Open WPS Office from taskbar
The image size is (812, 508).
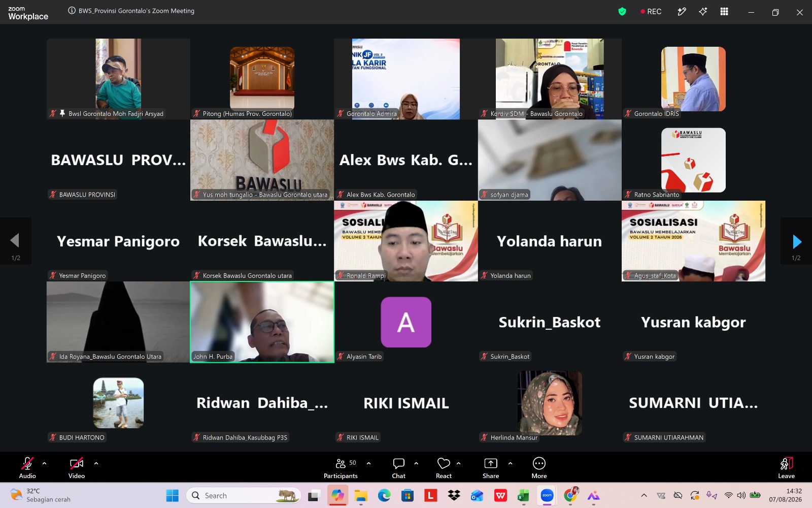click(500, 495)
